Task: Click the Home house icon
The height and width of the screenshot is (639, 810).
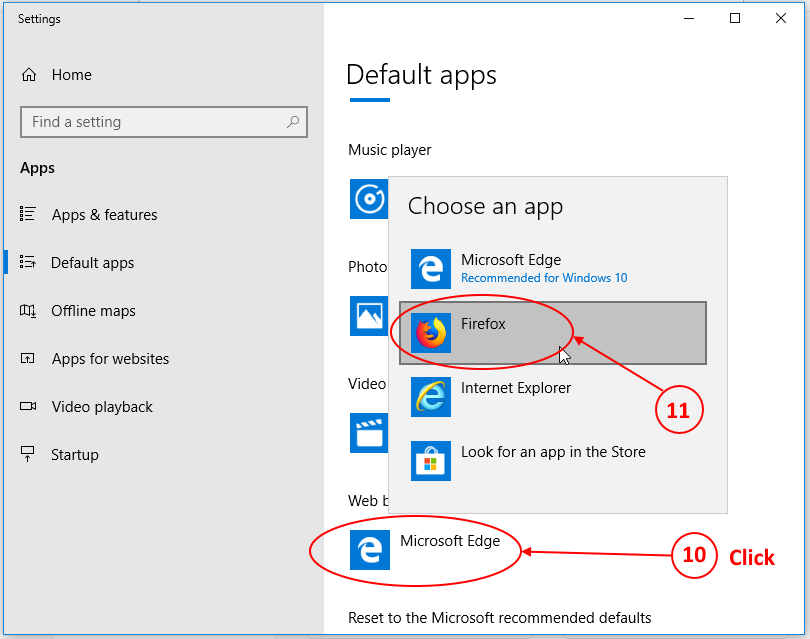Action: pyautogui.click(x=29, y=75)
